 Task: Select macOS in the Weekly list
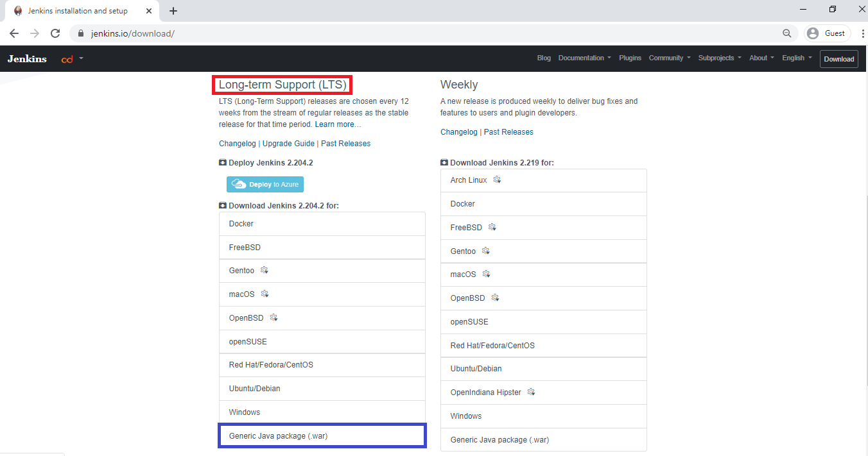pyautogui.click(x=544, y=274)
